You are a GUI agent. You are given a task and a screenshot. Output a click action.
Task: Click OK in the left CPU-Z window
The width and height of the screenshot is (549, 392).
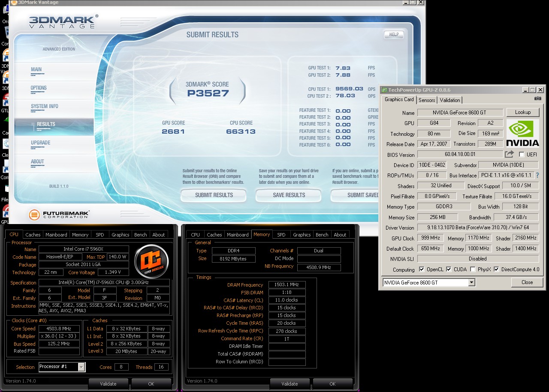point(151,384)
